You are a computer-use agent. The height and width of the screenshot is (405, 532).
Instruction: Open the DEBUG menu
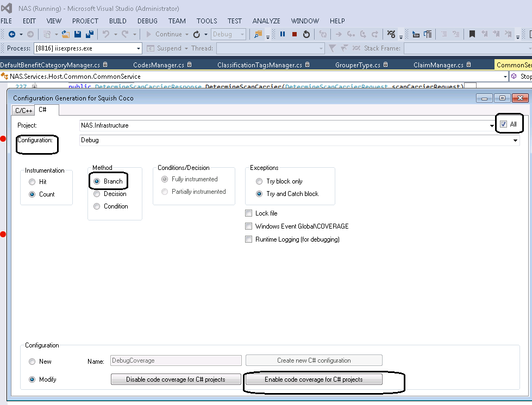[147, 21]
